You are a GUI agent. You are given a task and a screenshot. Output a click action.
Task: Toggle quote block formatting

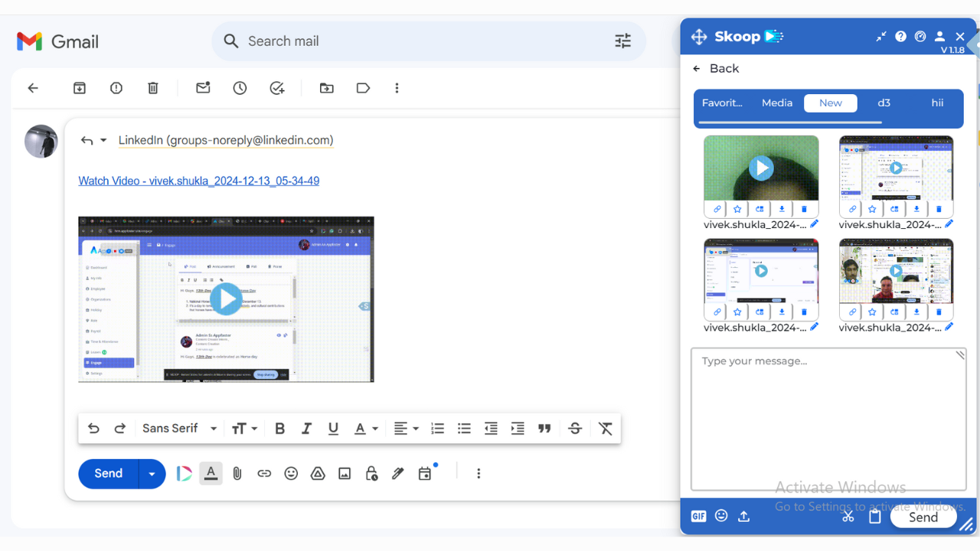[544, 429]
